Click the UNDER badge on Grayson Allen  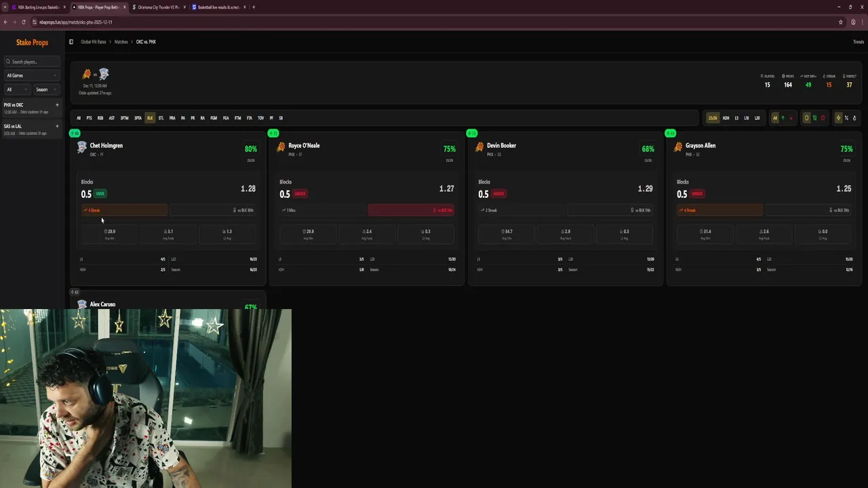pos(697,194)
